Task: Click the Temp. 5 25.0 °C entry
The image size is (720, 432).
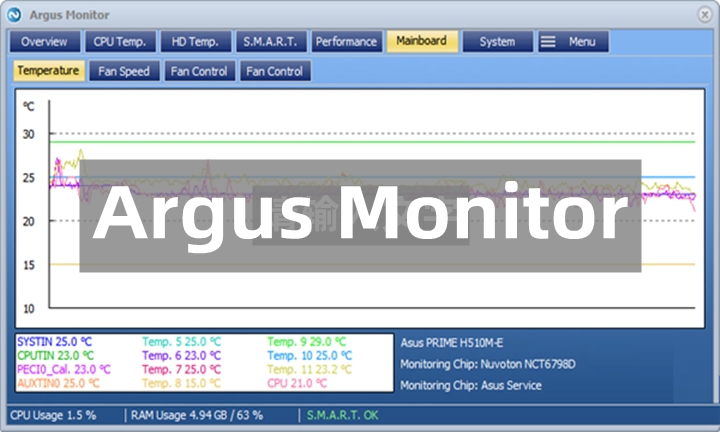Action: [181, 342]
